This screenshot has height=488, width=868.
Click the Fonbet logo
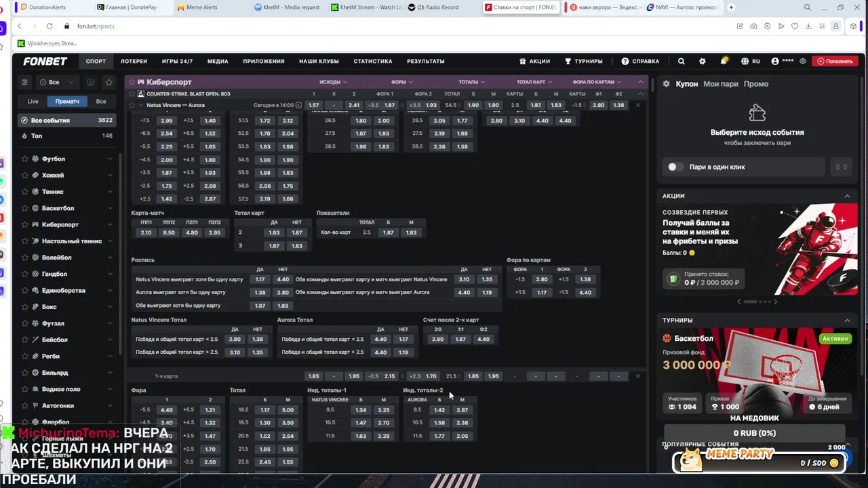(x=45, y=61)
